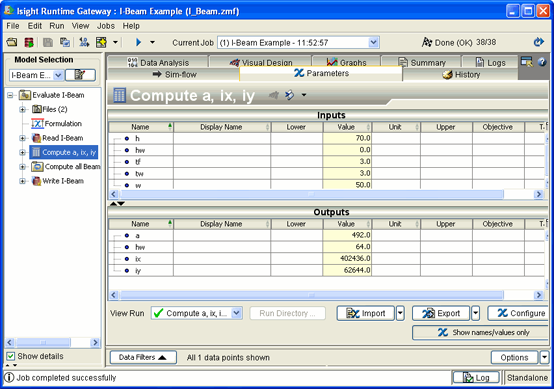
Task: Click the Formulation icon in model tree
Action: pyautogui.click(x=37, y=123)
